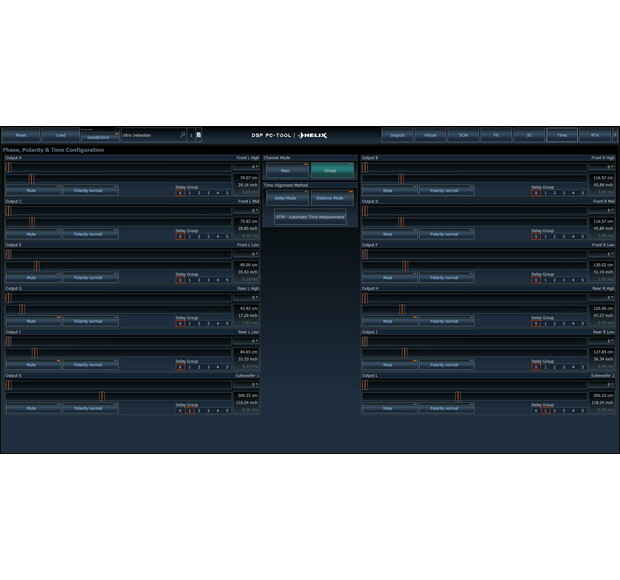The height and width of the screenshot is (580, 620).
Task: Switch to the RTA tab
Action: [x=594, y=135]
